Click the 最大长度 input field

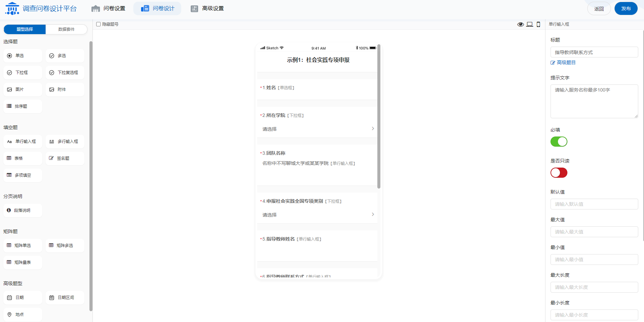coord(594,287)
